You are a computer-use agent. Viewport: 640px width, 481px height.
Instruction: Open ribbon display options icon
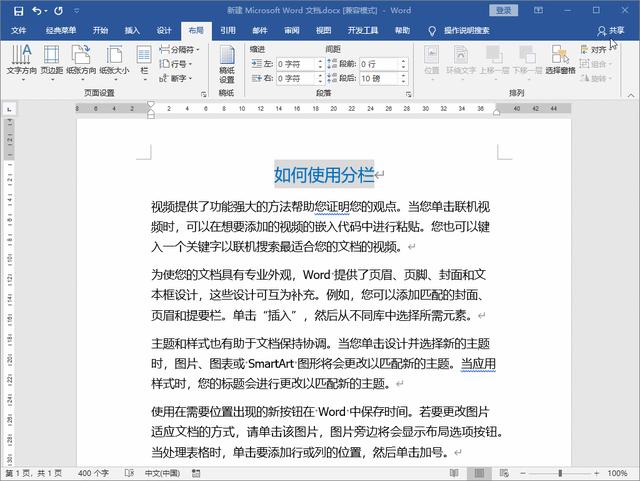538,10
